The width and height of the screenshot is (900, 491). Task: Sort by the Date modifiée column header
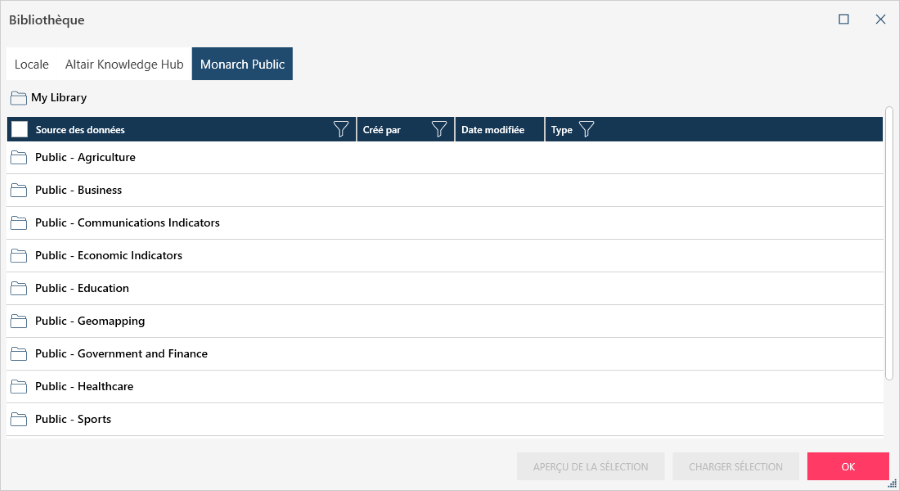493,130
